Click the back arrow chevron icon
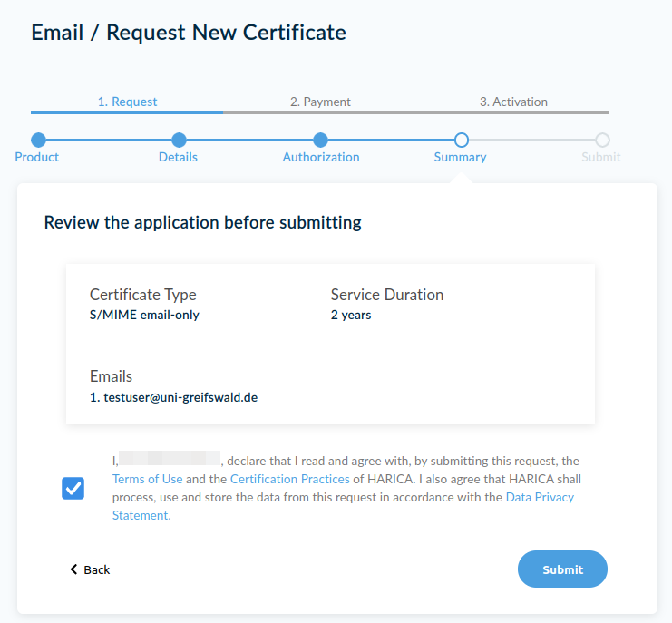Screen dimensions: 672x623 73,569
